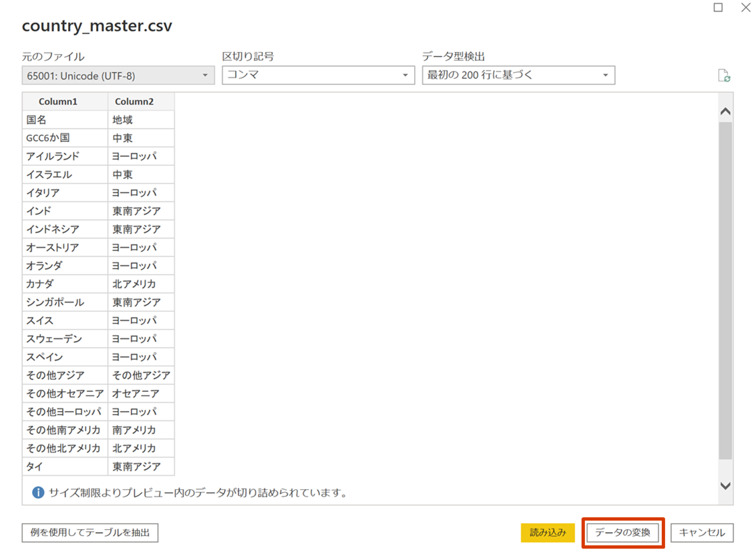The height and width of the screenshot is (552, 756).
Task: Click オセアニア in Column2
Action: [x=142, y=394]
